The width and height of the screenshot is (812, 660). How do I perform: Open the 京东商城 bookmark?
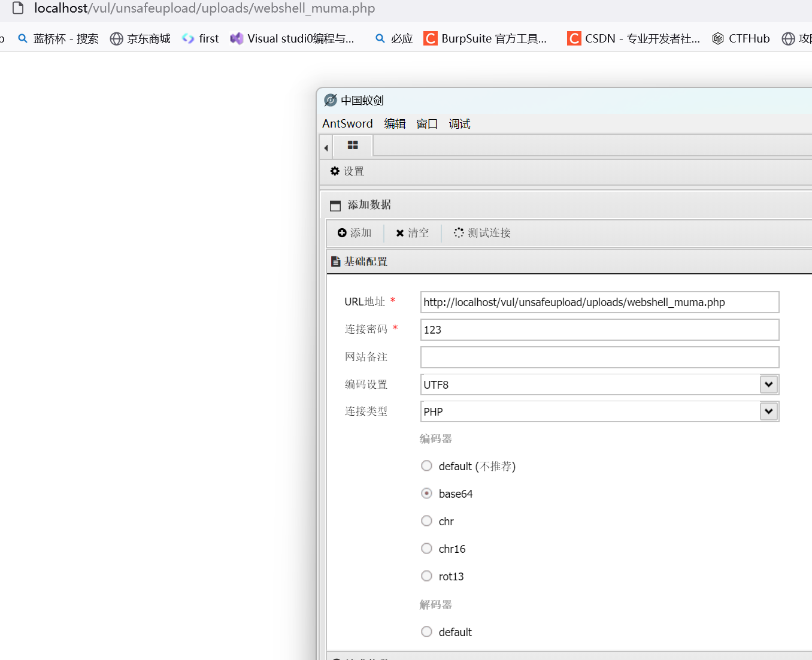pos(141,39)
